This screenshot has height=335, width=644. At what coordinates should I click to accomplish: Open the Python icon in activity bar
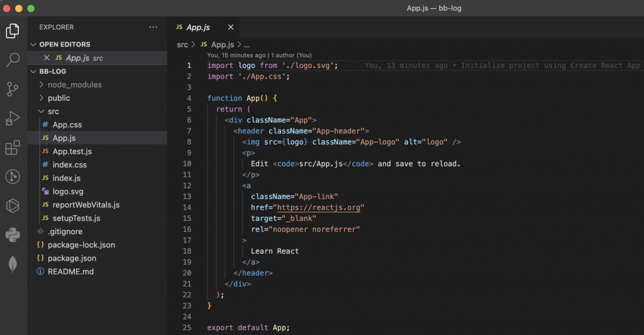pos(13,235)
